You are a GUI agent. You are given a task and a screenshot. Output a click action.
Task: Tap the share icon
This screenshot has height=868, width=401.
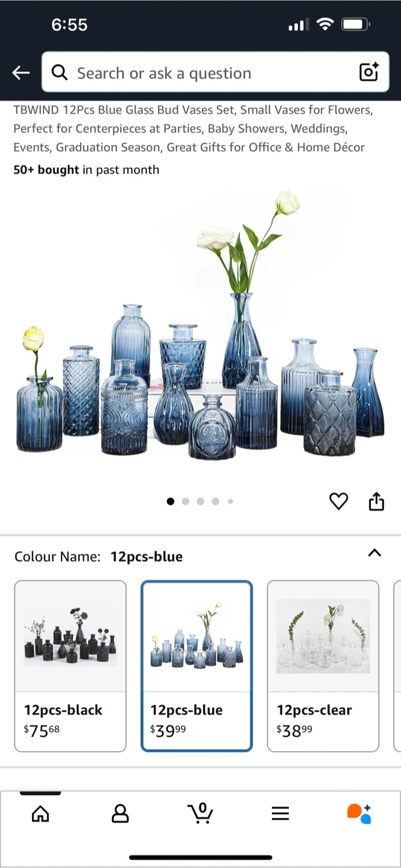click(376, 501)
